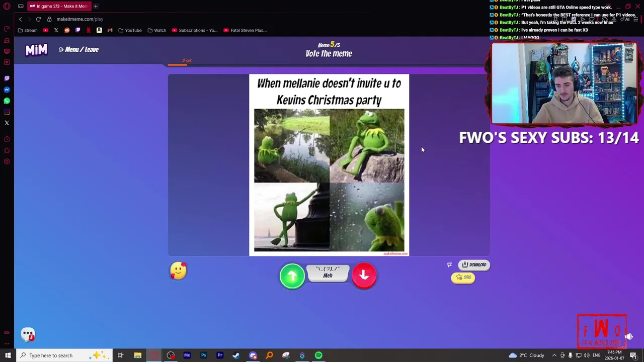Open Premiere Pro from the taskbar
The height and width of the screenshot is (362, 644).
[x=220, y=355]
